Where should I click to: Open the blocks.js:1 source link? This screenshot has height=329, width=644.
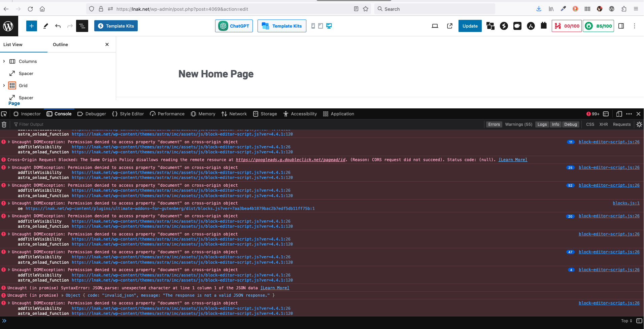coord(626,203)
